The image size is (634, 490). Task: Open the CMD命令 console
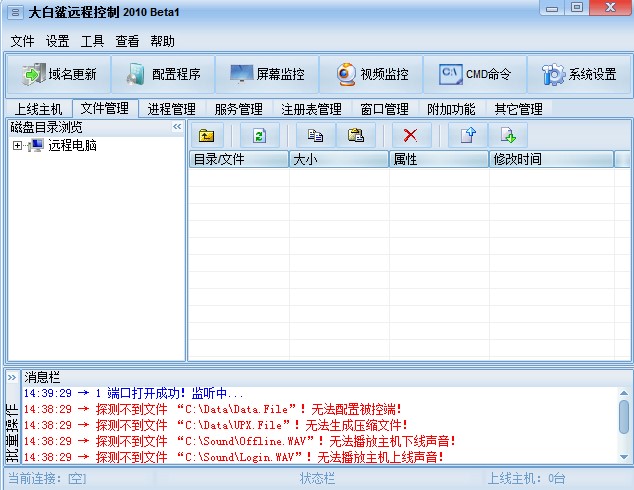tap(475, 74)
